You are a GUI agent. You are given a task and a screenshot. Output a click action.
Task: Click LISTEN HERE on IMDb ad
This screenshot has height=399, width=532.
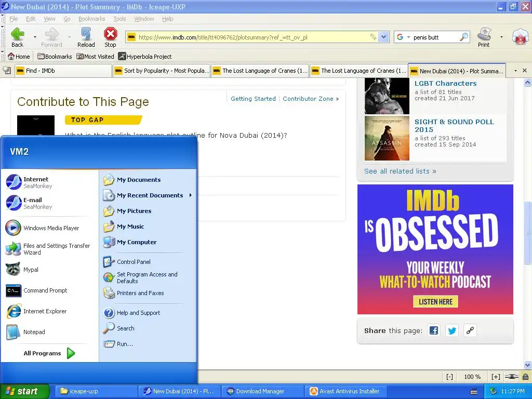(435, 302)
